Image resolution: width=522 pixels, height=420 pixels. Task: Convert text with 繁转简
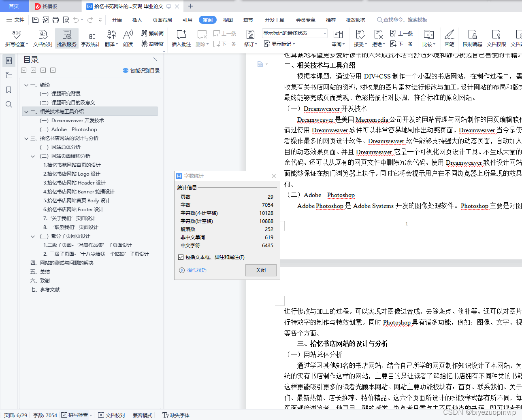click(152, 34)
